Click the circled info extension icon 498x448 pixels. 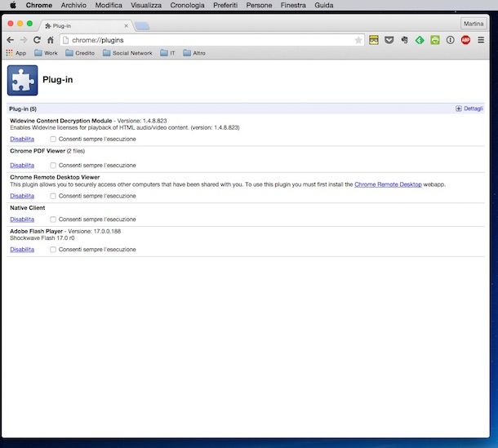point(450,40)
